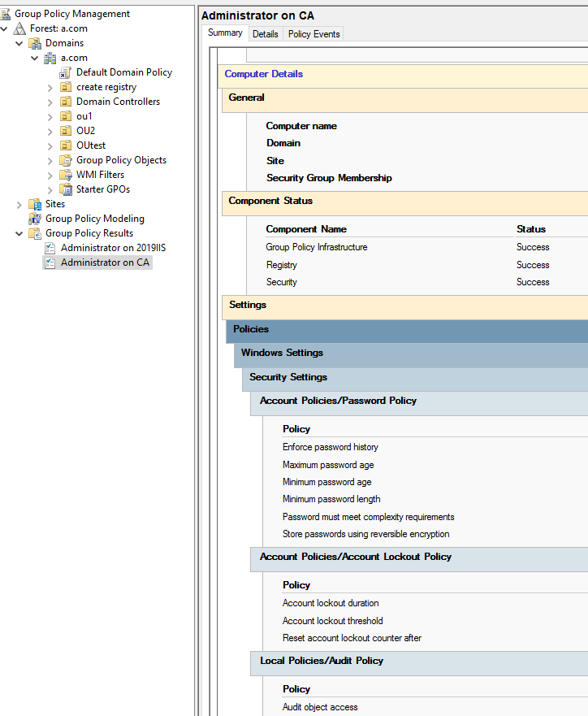This screenshot has width=588, height=716.
Task: Click Password must meet complexity requirements
Action: pos(368,517)
